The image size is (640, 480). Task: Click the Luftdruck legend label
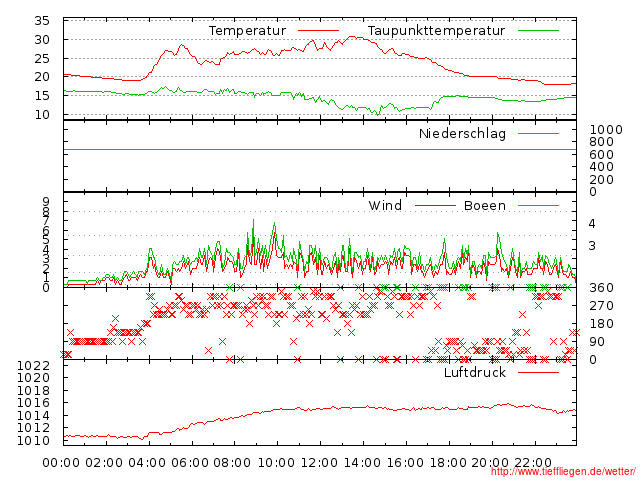[x=475, y=372]
